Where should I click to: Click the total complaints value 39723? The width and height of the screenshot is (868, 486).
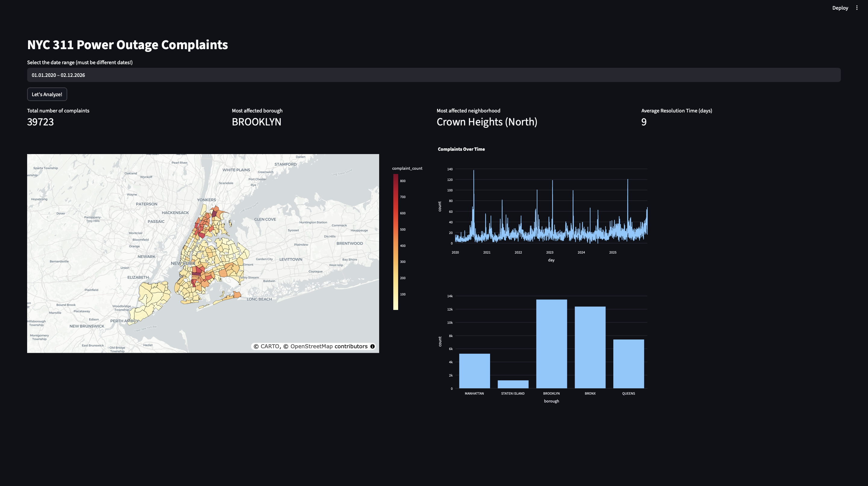click(40, 122)
